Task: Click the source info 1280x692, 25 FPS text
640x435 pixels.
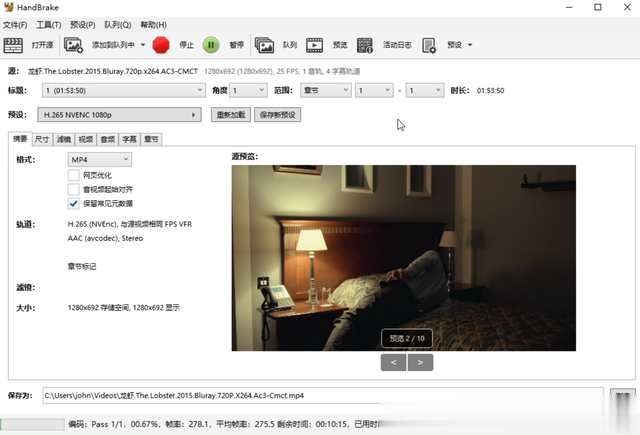Action: (x=282, y=71)
